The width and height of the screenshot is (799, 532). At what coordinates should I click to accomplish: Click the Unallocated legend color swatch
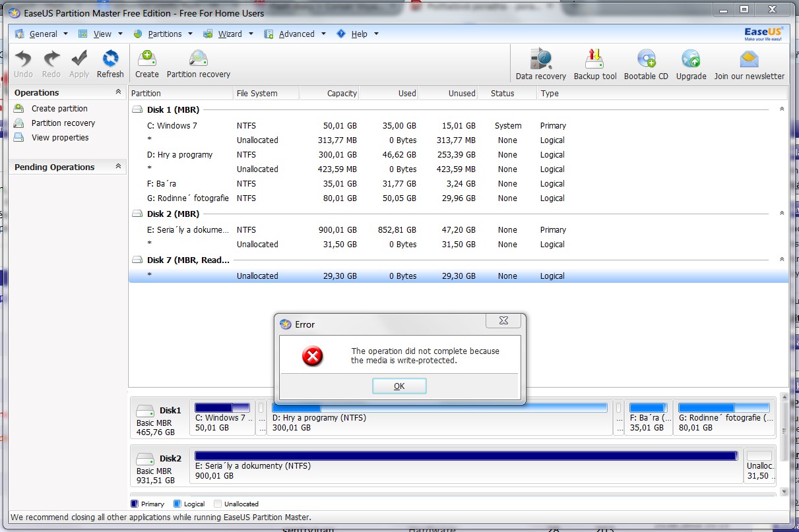(218, 504)
